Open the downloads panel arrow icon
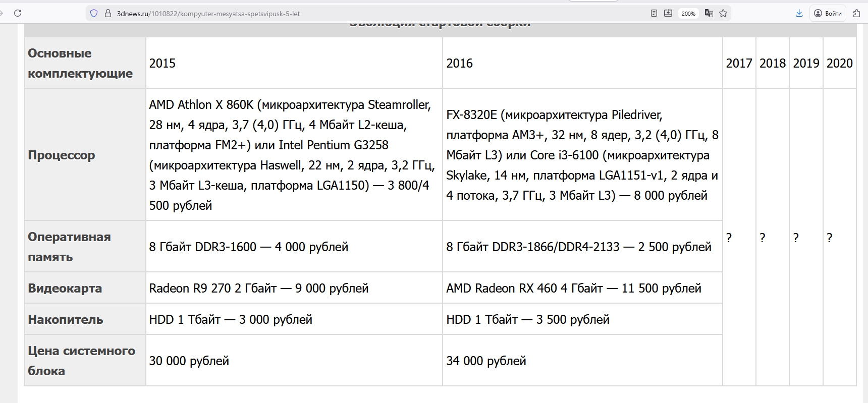This screenshot has width=868, height=403. coord(799,14)
